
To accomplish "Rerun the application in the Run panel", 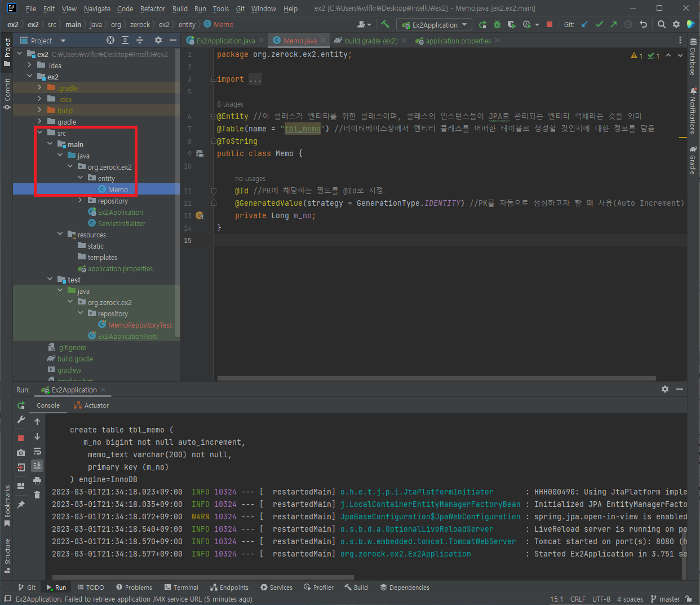I will pos(21,405).
